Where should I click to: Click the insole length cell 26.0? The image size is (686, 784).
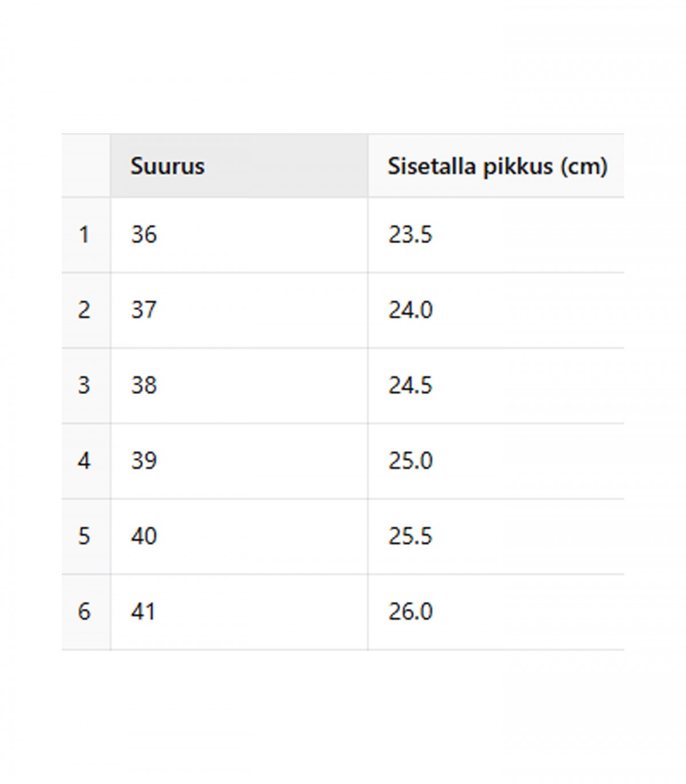coord(496,612)
